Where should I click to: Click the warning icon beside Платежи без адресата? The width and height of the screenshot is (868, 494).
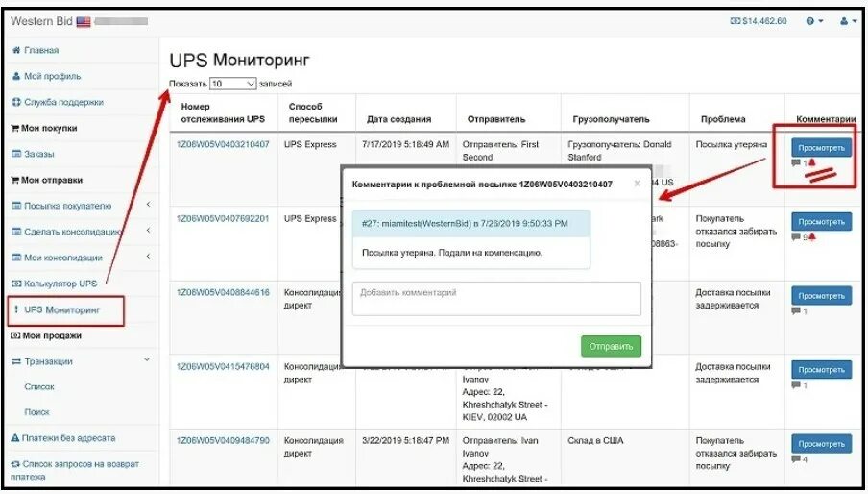pos(15,438)
